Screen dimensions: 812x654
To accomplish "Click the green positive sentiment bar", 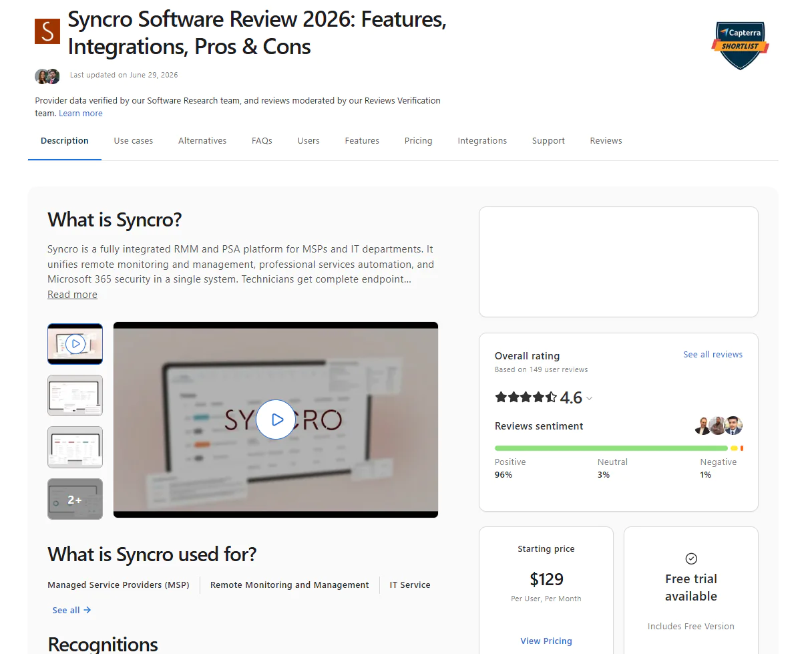I will click(x=611, y=448).
